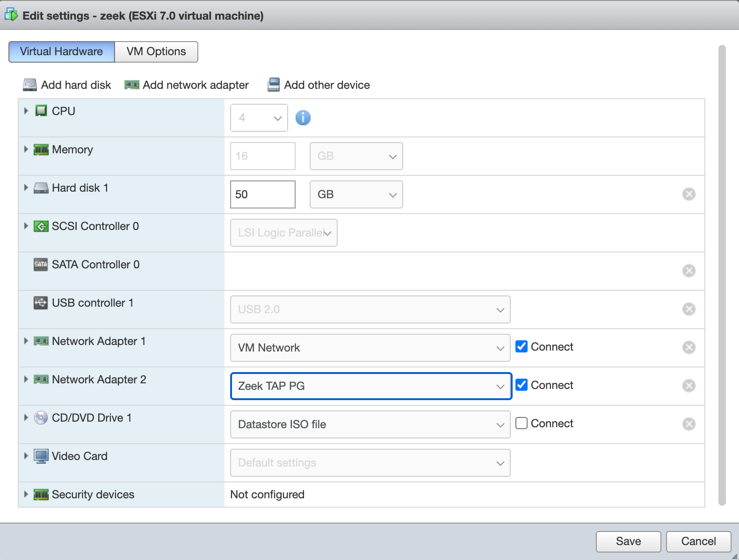
Task: Click Add other device
Action: pyautogui.click(x=319, y=85)
